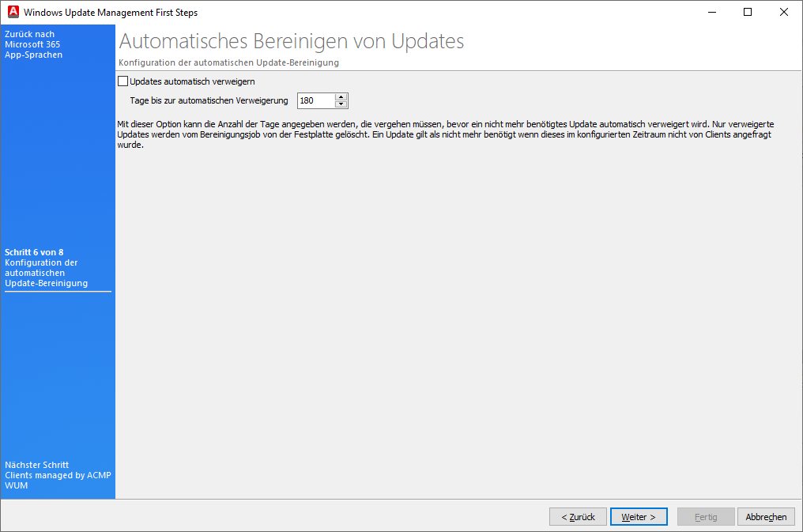Return to 'Microsoft 365 App-Sprachen' step in sidebar
The image size is (803, 532).
[x=33, y=45]
